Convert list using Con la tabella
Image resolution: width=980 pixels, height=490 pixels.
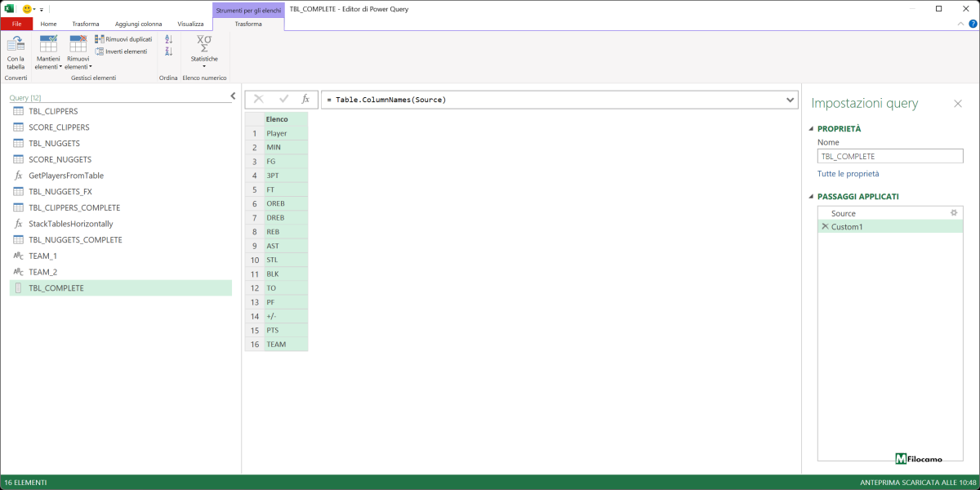click(x=16, y=52)
